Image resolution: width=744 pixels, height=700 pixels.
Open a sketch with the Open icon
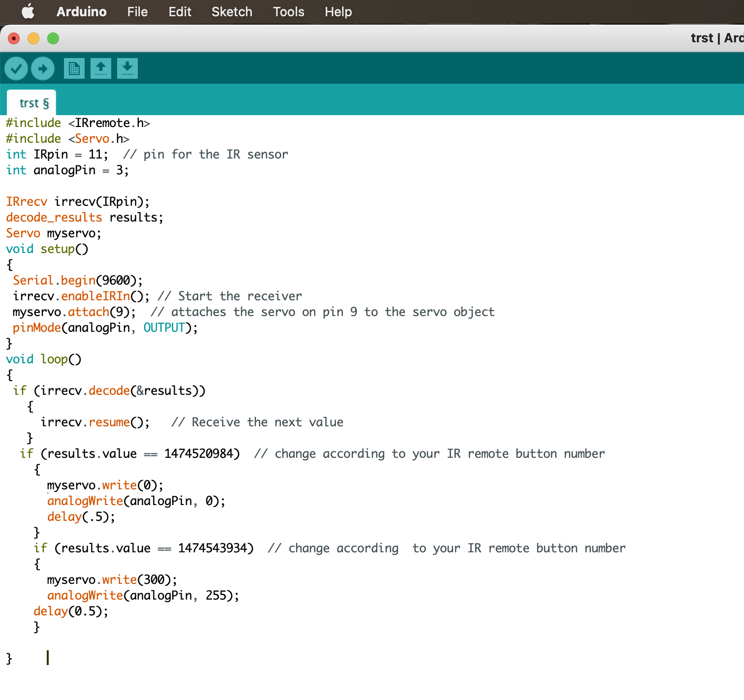click(x=101, y=68)
